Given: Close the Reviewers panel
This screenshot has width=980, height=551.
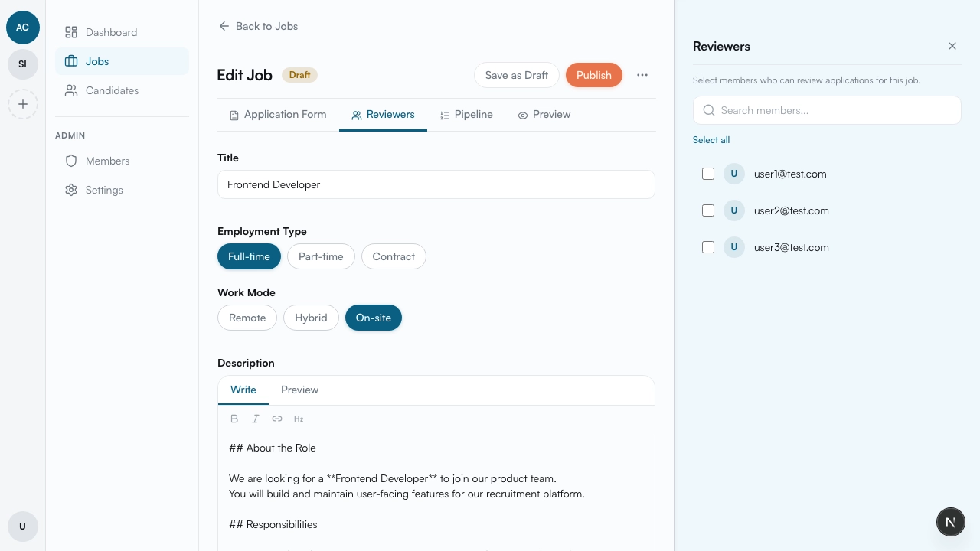Looking at the screenshot, I should [952, 46].
